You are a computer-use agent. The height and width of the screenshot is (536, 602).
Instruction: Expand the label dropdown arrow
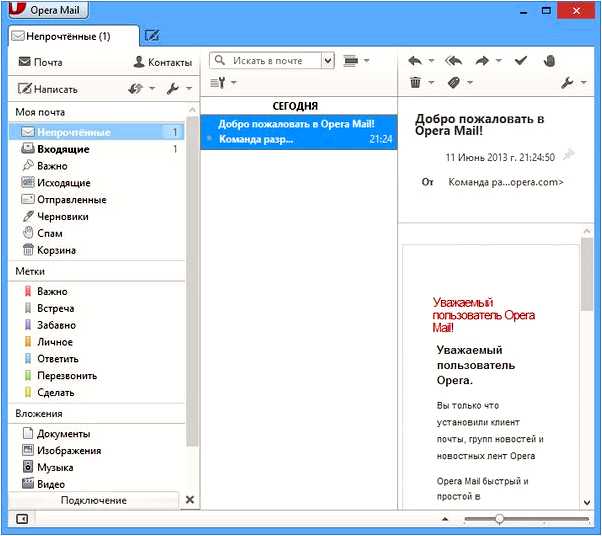[x=470, y=82]
